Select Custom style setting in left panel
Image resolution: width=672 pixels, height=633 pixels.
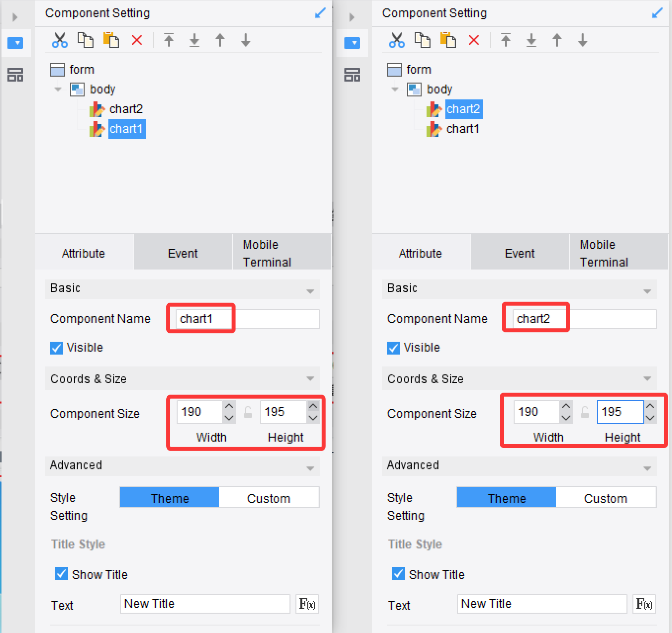(269, 498)
